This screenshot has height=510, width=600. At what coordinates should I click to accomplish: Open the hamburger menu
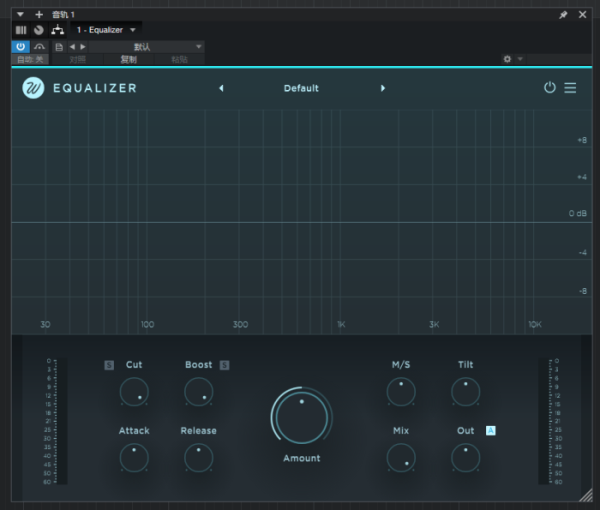(x=570, y=88)
